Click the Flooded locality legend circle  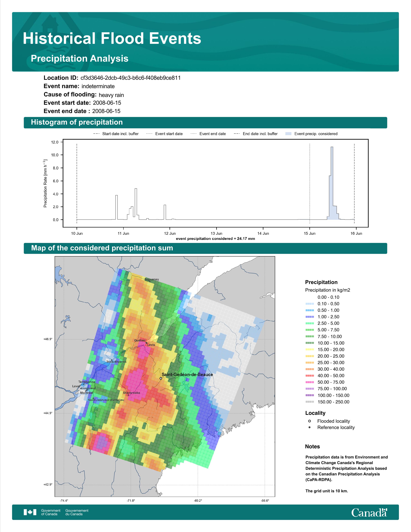(309, 421)
